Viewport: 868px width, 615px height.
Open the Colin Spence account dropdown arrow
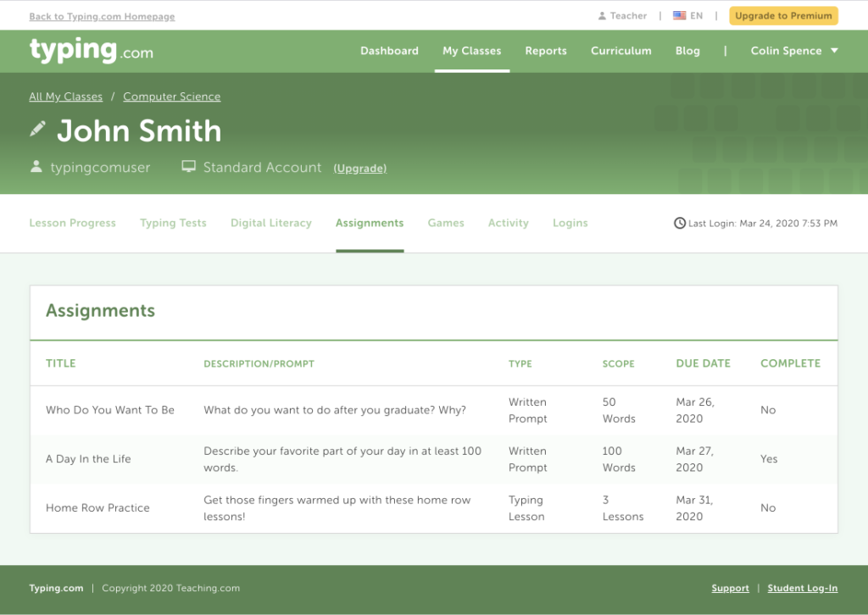pos(834,50)
